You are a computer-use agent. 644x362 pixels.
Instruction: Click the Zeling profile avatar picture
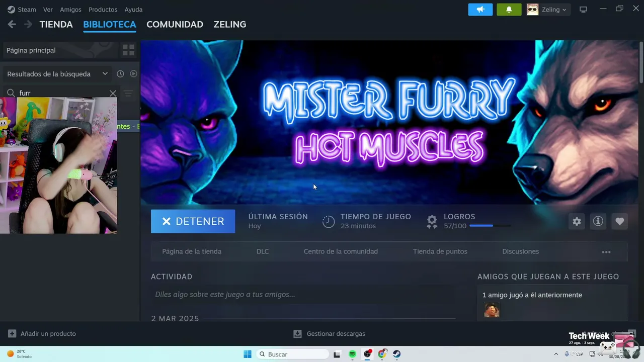(x=532, y=10)
